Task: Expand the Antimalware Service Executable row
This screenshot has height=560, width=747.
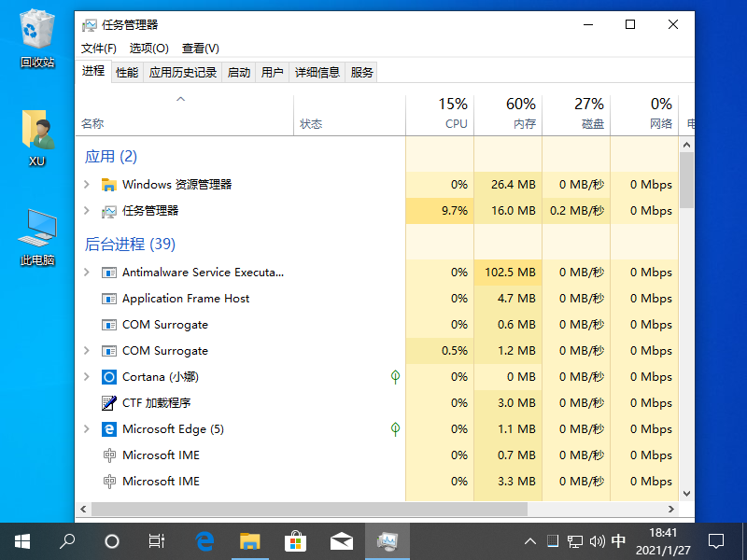Action: [x=87, y=273]
